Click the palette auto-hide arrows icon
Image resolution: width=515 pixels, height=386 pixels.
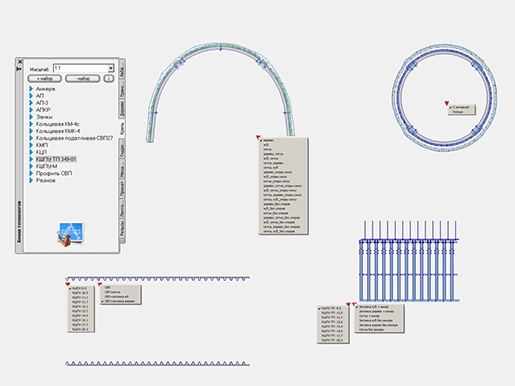coord(19,69)
